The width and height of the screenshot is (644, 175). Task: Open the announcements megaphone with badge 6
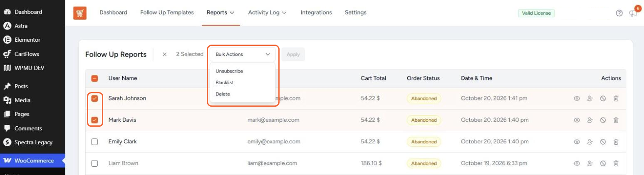coord(633,13)
